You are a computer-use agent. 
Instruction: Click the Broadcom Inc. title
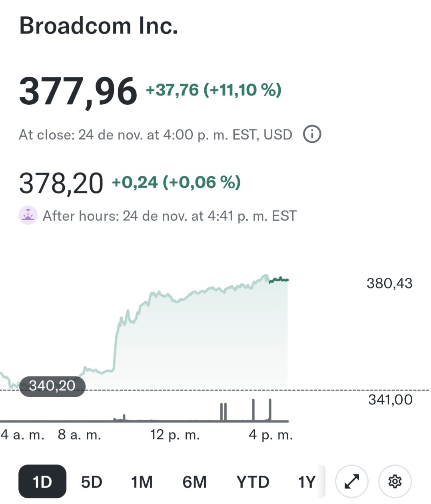(98, 26)
